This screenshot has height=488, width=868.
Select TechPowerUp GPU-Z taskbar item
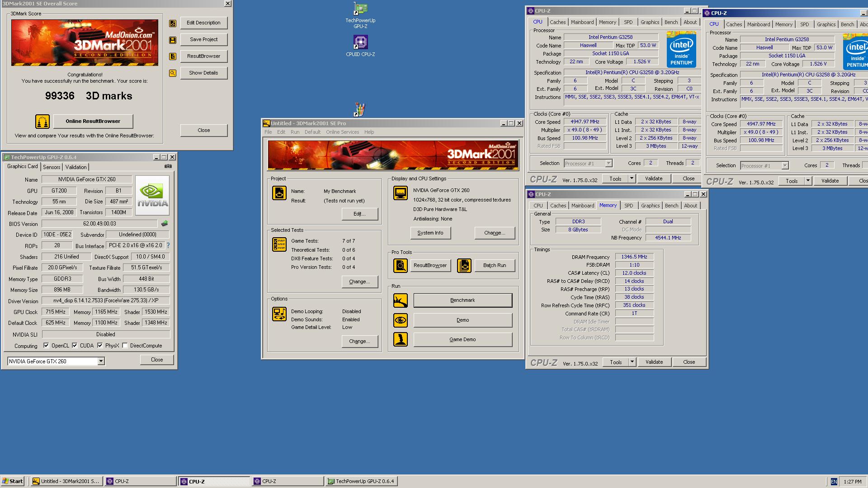click(361, 482)
